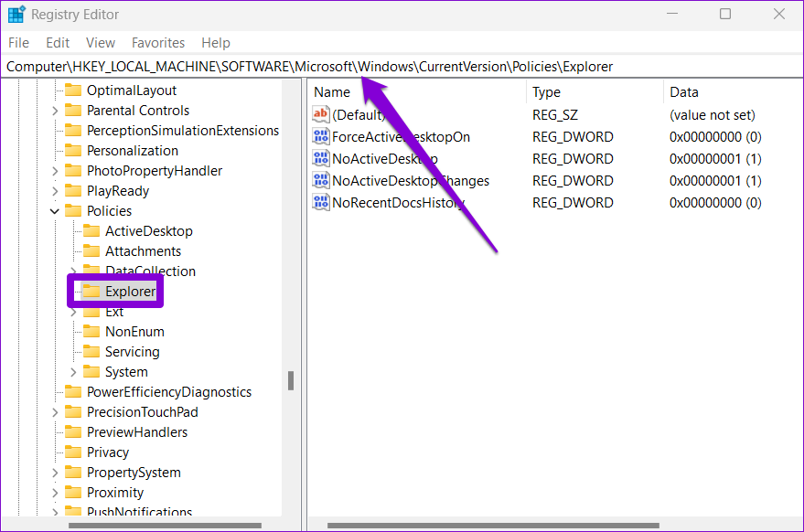Click the NoRecentDocsHistory data value 0x00000000 (0)

pos(715,203)
